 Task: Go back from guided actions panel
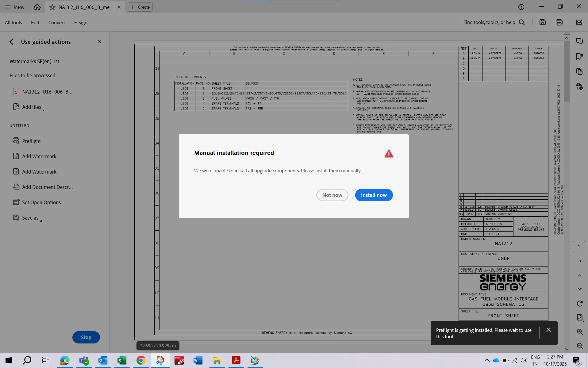(11, 42)
